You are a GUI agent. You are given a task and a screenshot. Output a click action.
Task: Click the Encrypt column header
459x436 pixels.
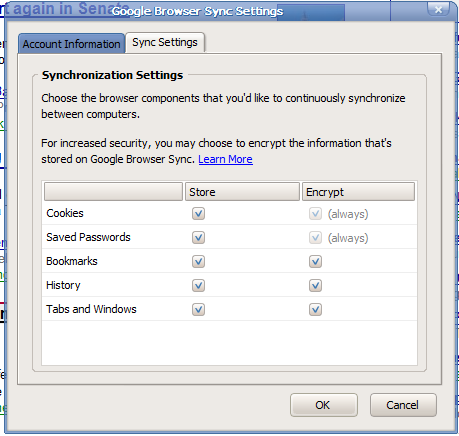[x=358, y=192]
